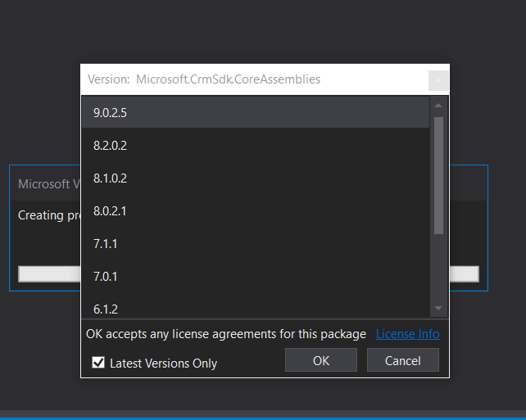Screen dimensions: 526x420
Task: Confirm the selection with OK
Action: tap(321, 360)
